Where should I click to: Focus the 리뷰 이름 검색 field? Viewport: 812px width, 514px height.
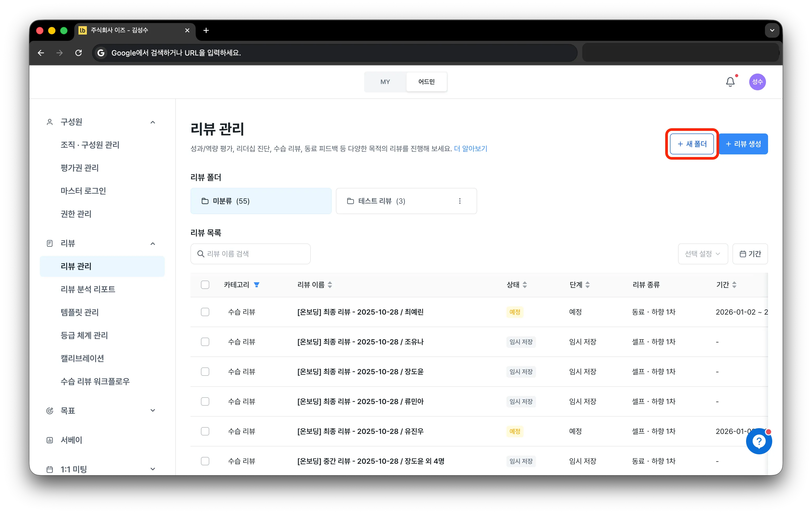pyautogui.click(x=251, y=254)
